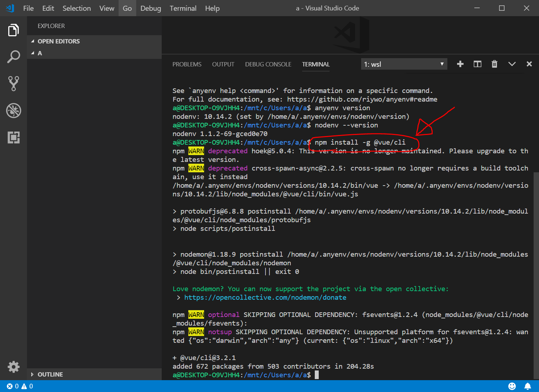
Task: Collapse the A folder section
Action: point(94,53)
